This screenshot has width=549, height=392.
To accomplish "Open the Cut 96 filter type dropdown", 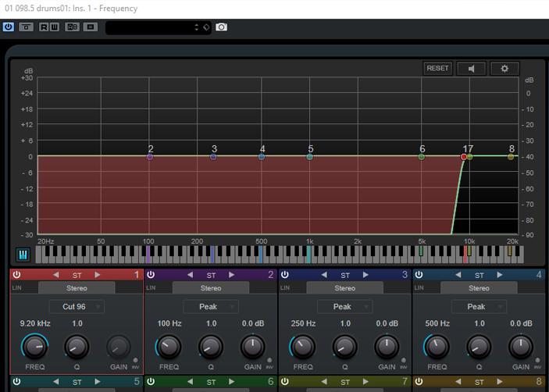I will click(77, 307).
